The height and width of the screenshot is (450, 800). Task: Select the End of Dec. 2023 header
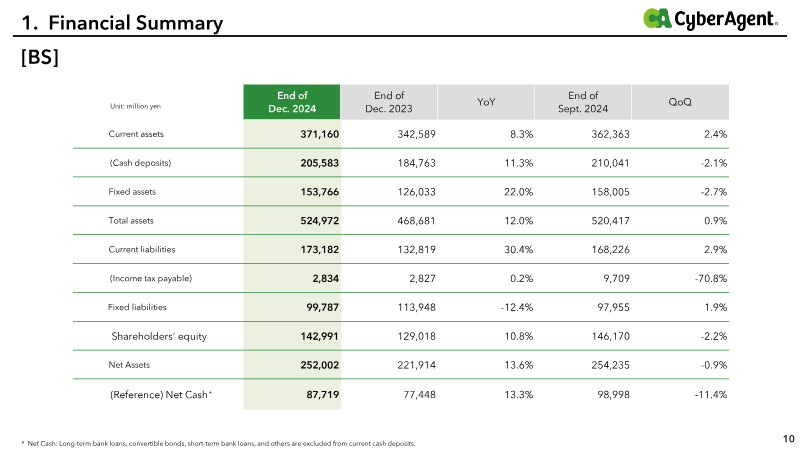coord(389,102)
